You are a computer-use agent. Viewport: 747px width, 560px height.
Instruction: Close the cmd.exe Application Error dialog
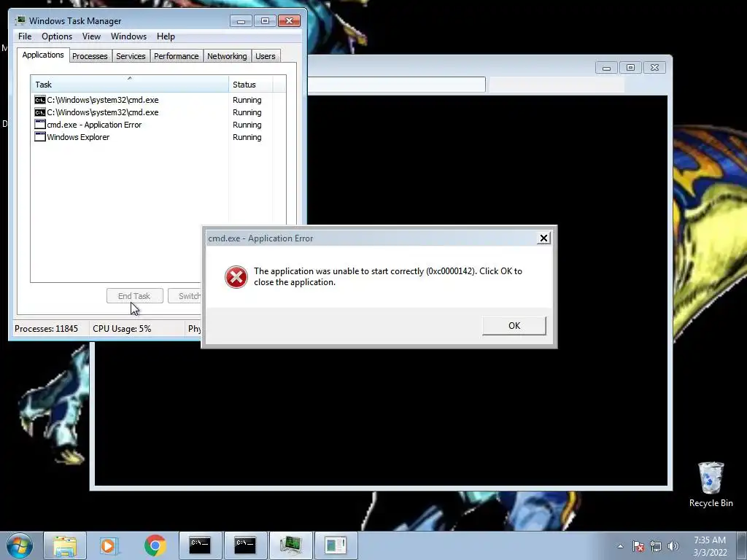[543, 238]
